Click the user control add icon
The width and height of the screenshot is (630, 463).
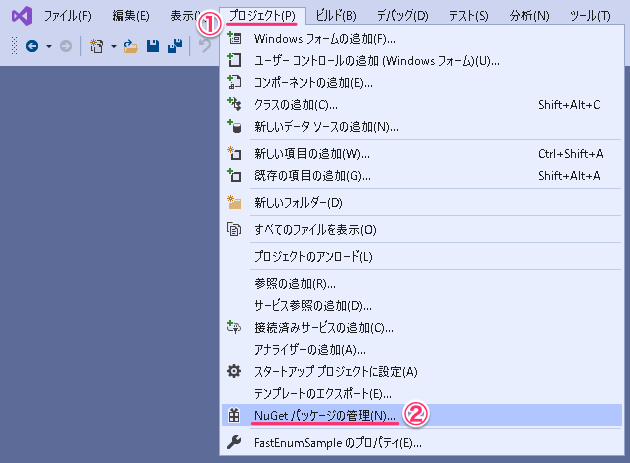pyautogui.click(x=234, y=60)
